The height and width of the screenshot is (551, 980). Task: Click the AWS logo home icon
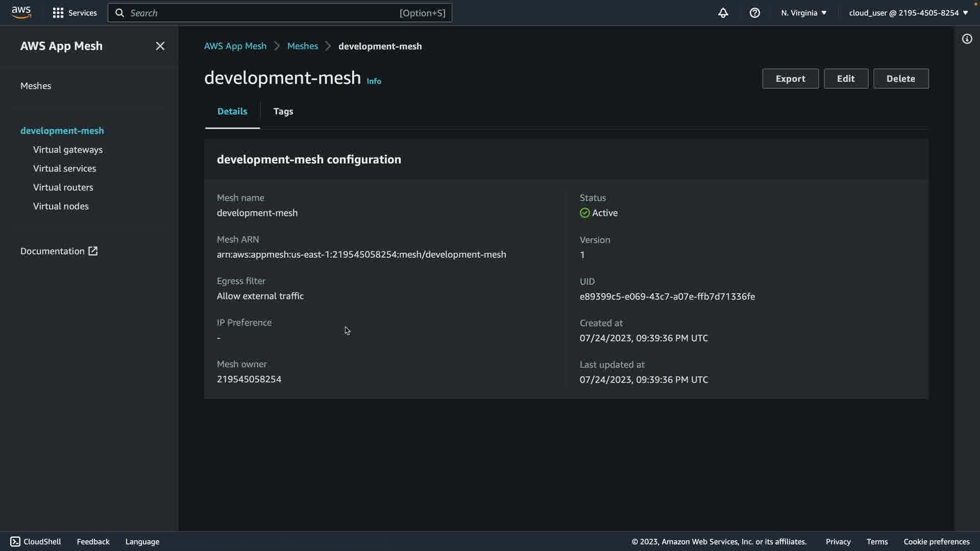coord(21,12)
